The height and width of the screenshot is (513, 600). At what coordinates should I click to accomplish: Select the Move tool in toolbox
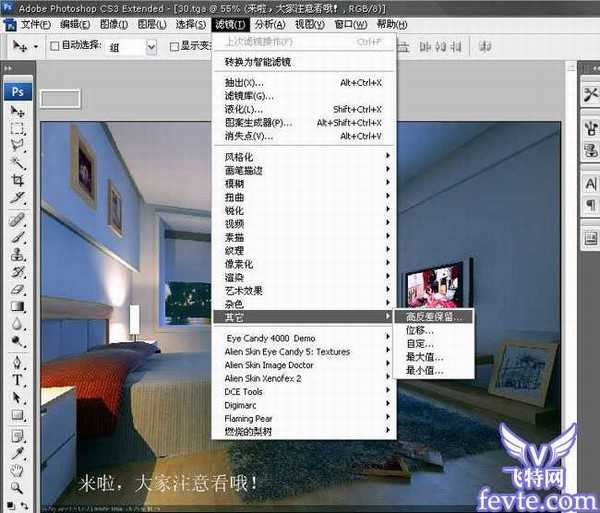(18, 112)
